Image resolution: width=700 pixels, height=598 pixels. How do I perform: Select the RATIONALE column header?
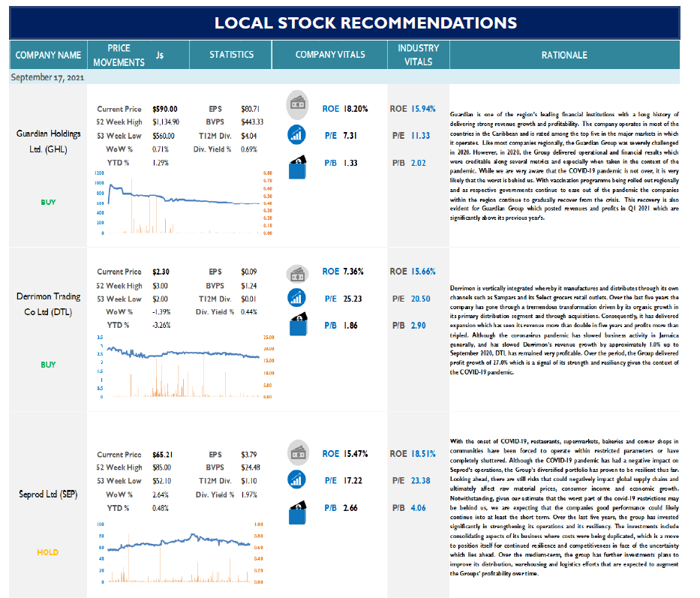[564, 55]
